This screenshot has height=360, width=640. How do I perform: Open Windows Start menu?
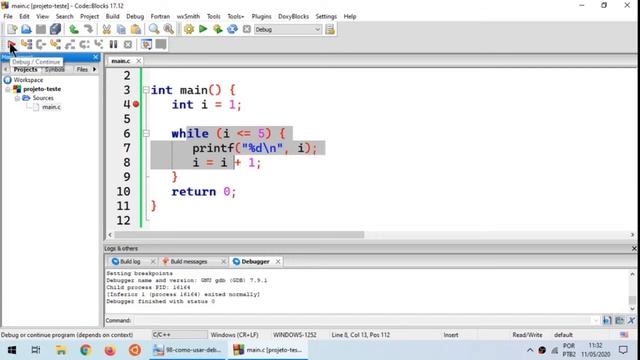[12, 350]
